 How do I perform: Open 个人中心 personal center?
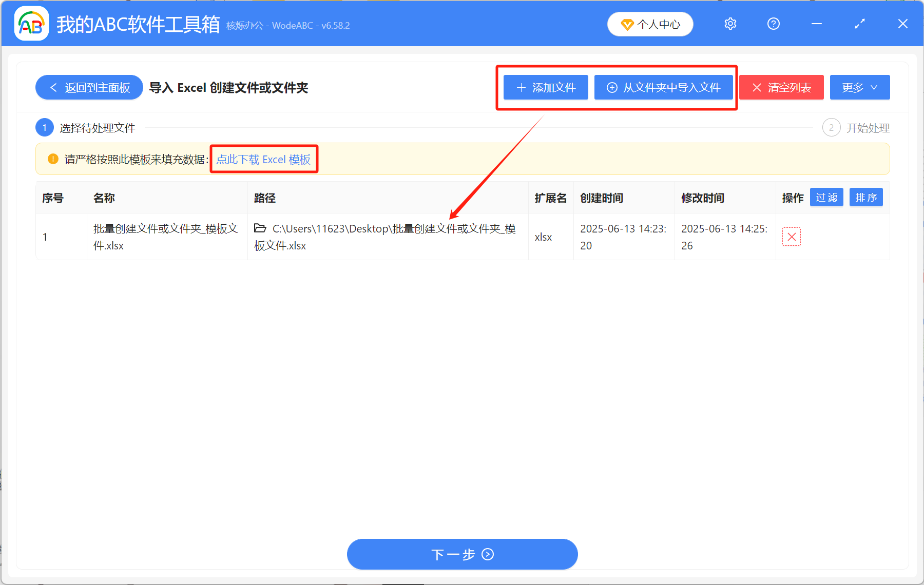tap(650, 24)
